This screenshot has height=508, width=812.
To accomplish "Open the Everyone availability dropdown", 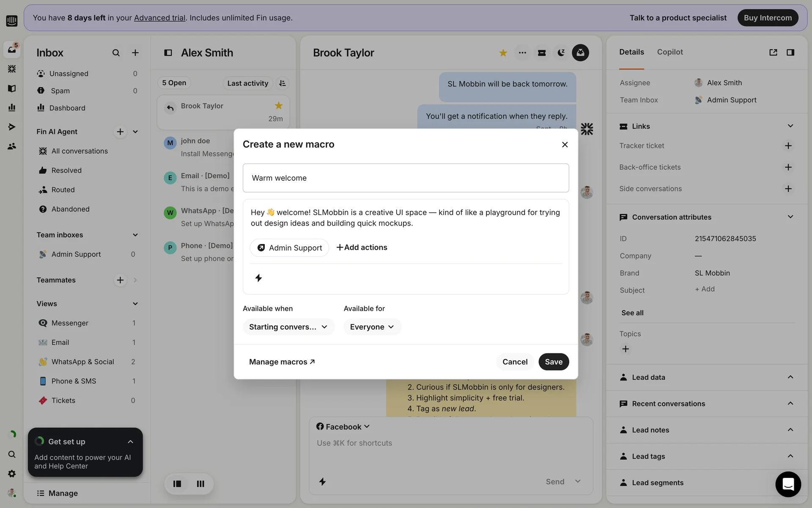I will [x=372, y=327].
